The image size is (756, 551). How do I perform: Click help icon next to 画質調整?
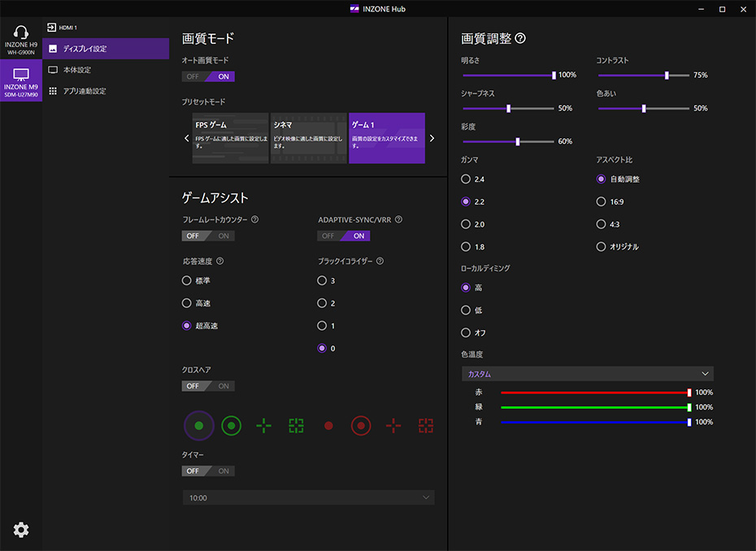point(520,38)
